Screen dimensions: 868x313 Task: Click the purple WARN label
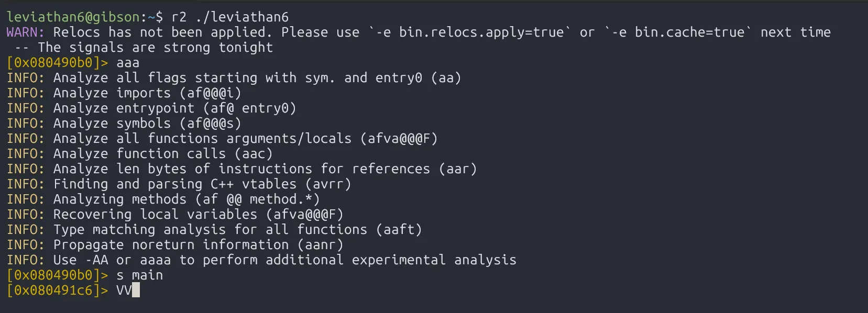pyautogui.click(x=25, y=32)
